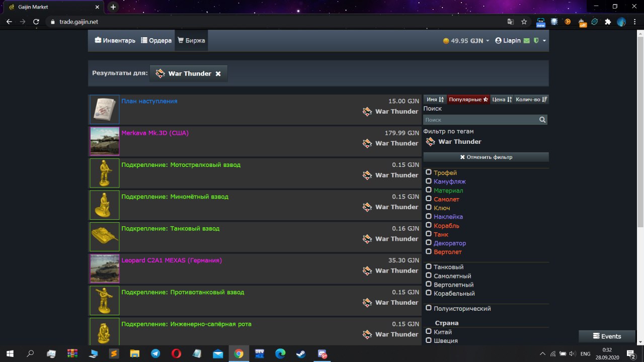Click the browser back arrow
The image size is (644, 362).
pos(9,22)
